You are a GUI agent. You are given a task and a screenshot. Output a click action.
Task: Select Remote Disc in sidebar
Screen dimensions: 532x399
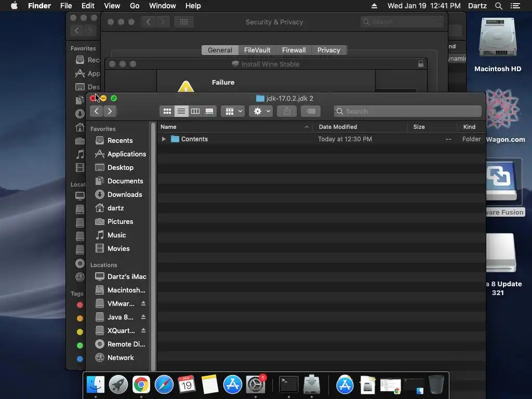pyautogui.click(x=119, y=344)
